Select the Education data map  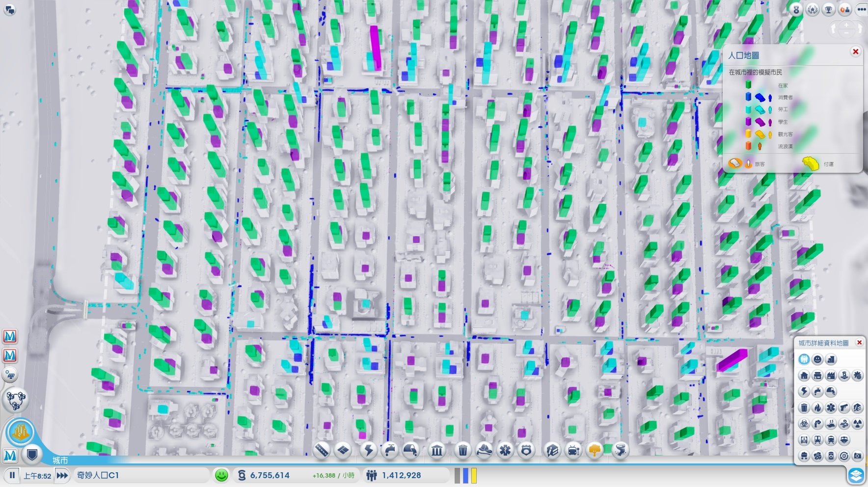(x=858, y=407)
